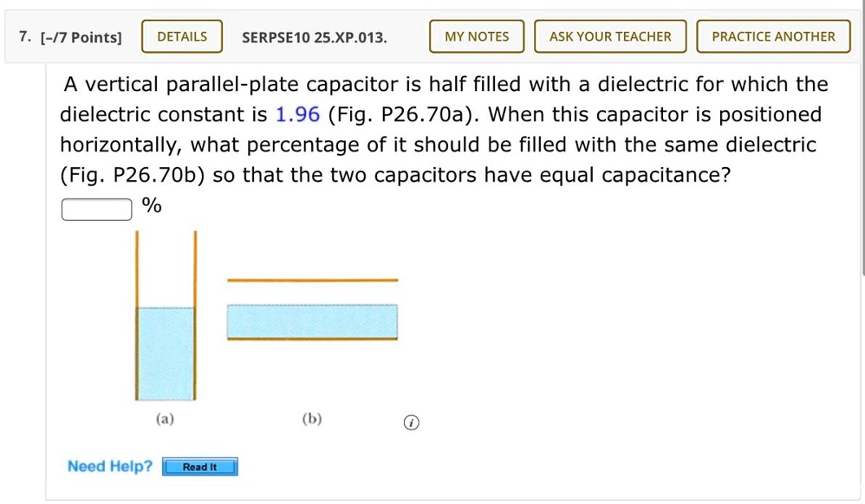Select the percent sign next to the answer box

(147, 206)
